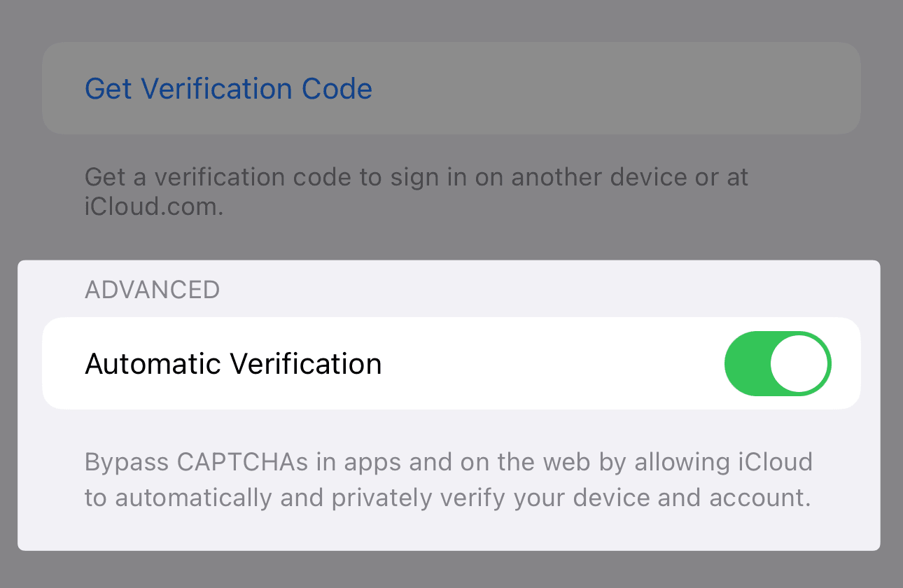Click the green track of the toggle
The image size is (903, 588).
pyautogui.click(x=745, y=363)
